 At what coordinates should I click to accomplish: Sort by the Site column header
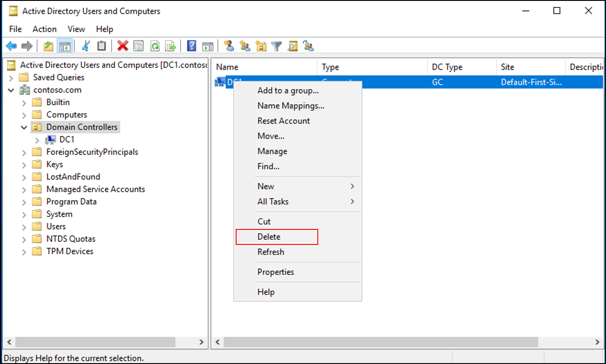coord(531,67)
